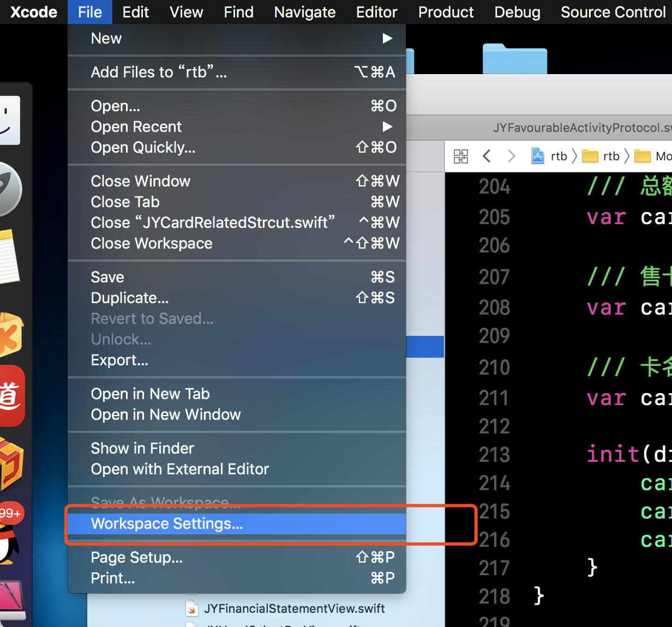Click the JYFavourableActivityProtocol tab title
Viewport: 672px width, 627px height.
pos(582,128)
